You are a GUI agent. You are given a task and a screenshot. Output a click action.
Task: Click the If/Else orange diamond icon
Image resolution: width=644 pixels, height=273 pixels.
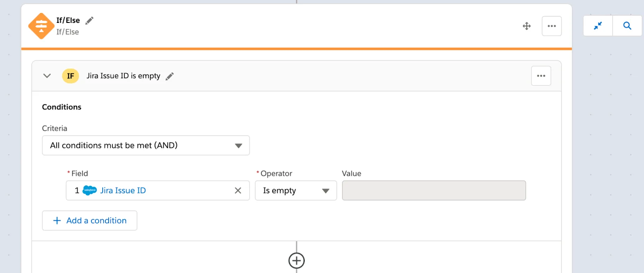(x=41, y=26)
